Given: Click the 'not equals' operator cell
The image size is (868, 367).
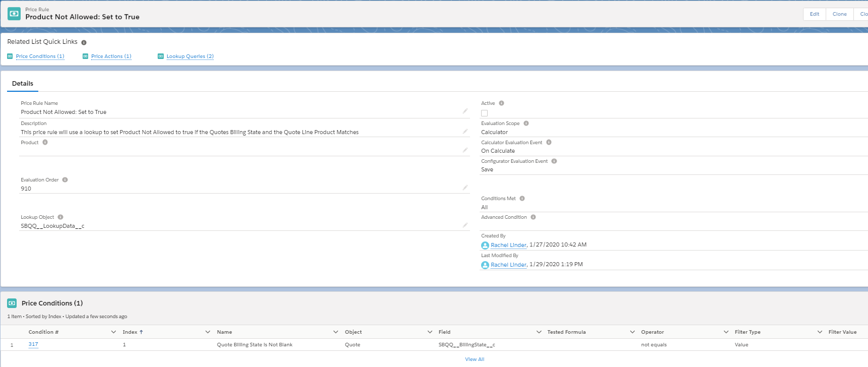Looking at the screenshot, I should coord(654,345).
